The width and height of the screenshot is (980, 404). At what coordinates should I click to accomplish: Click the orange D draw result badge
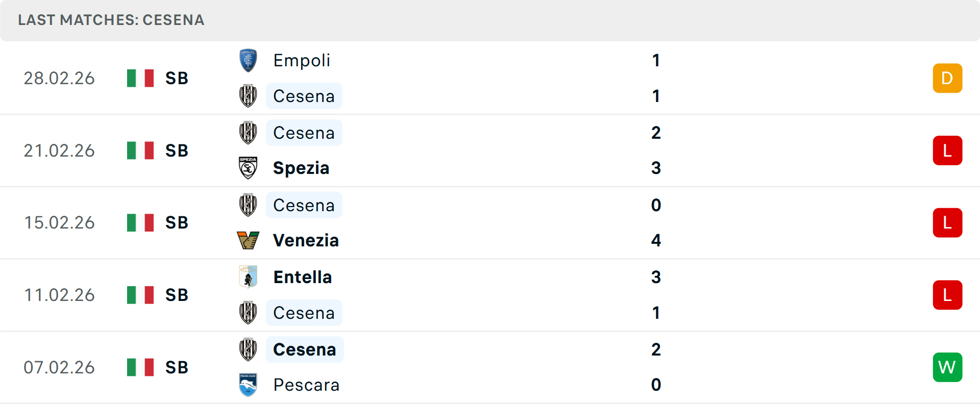(x=947, y=78)
